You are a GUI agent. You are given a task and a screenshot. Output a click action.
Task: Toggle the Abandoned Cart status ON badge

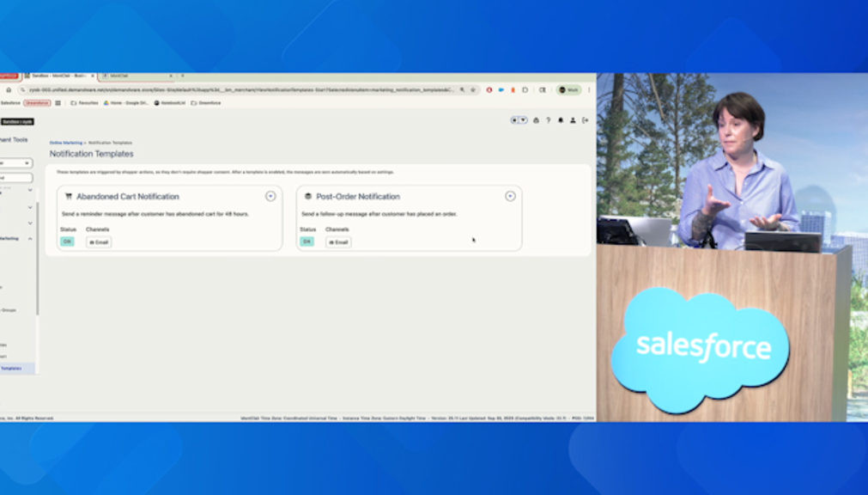[x=67, y=242]
